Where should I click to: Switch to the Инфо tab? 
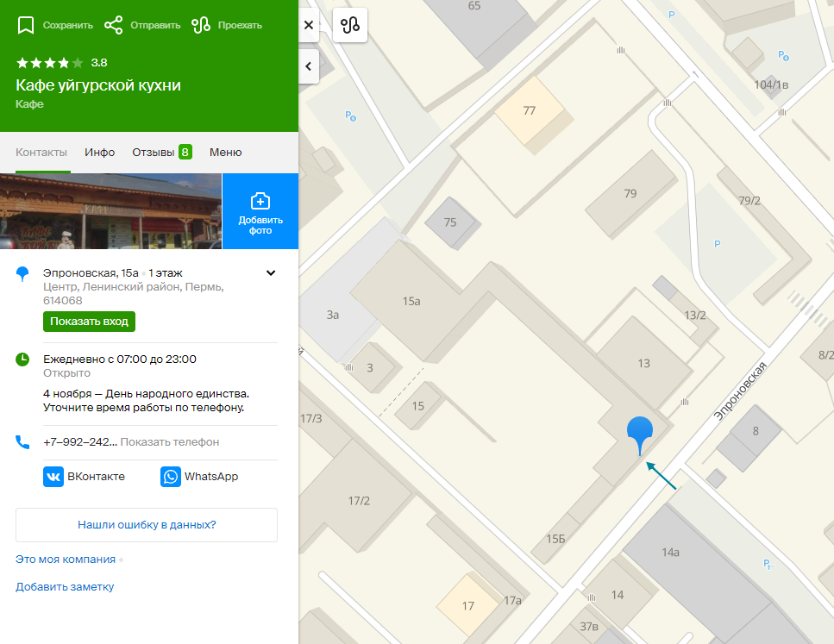(99, 152)
